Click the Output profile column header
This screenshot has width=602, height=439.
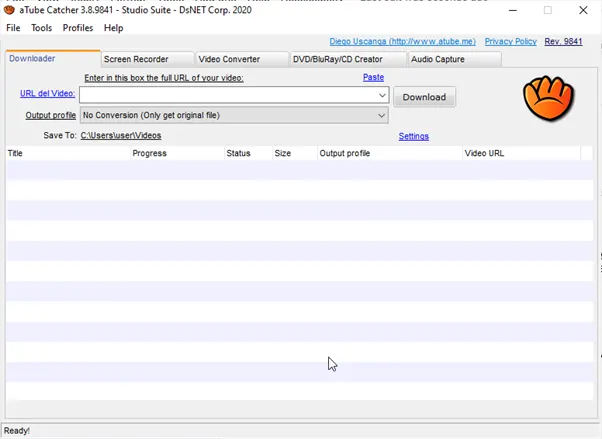click(390, 153)
